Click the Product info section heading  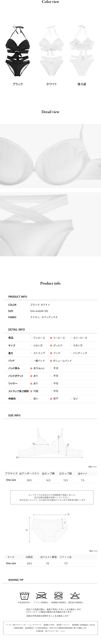(50, 283)
